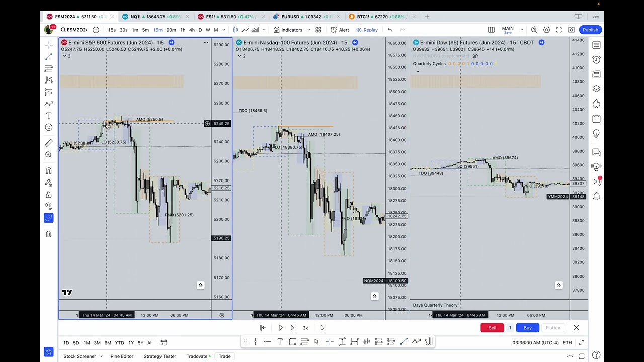
Task: Enter fullscreen mode from top toolbar
Action: [x=559, y=30]
